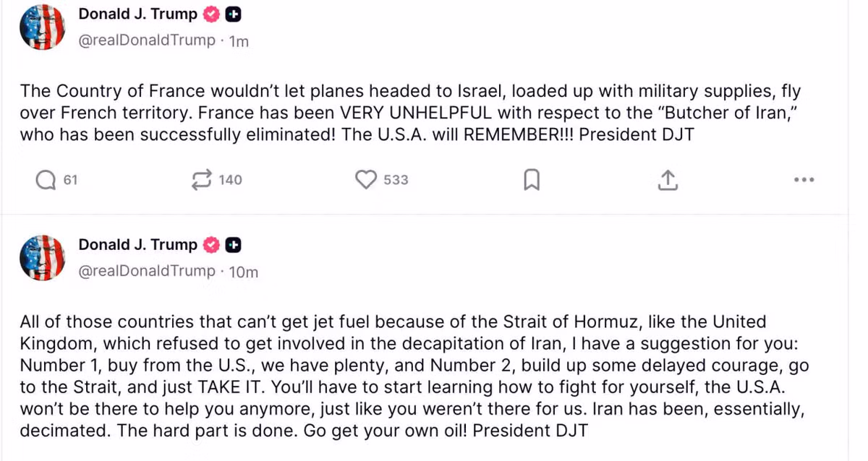Bookmark the post about French territory
The height and width of the screenshot is (461, 868).
point(532,180)
